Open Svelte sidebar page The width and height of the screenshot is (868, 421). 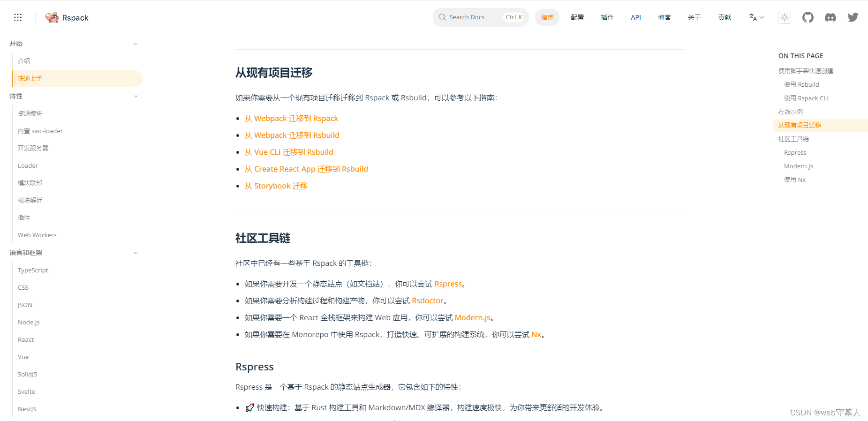click(x=26, y=391)
